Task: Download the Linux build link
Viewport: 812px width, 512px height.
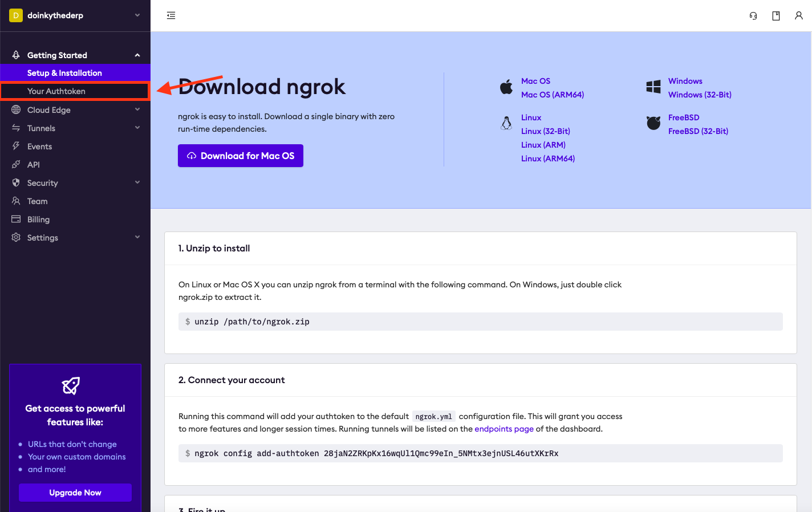Action: click(x=531, y=117)
